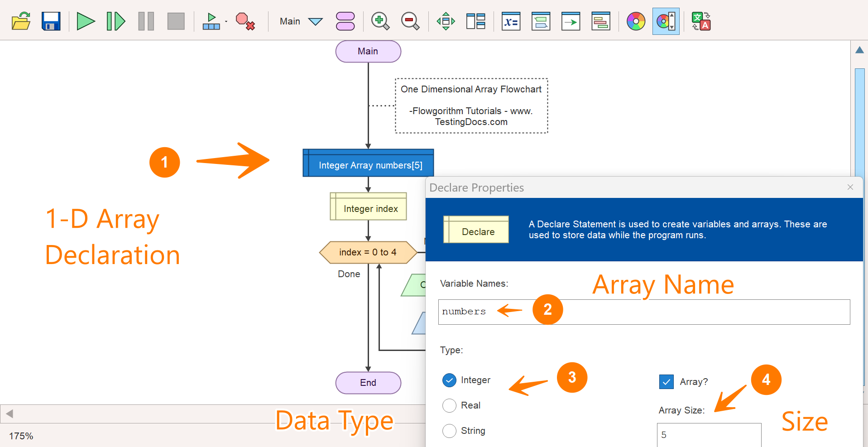Run the program with the green play button
Image resolution: width=868 pixels, height=447 pixels.
[86, 21]
